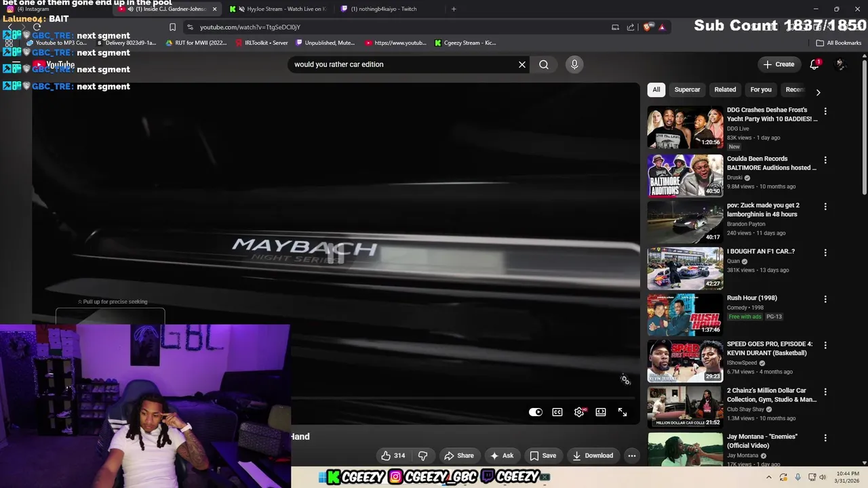Open I BOUGHT AN F1 CAR thumbnail
This screenshot has height=488, width=868.
tap(685, 268)
